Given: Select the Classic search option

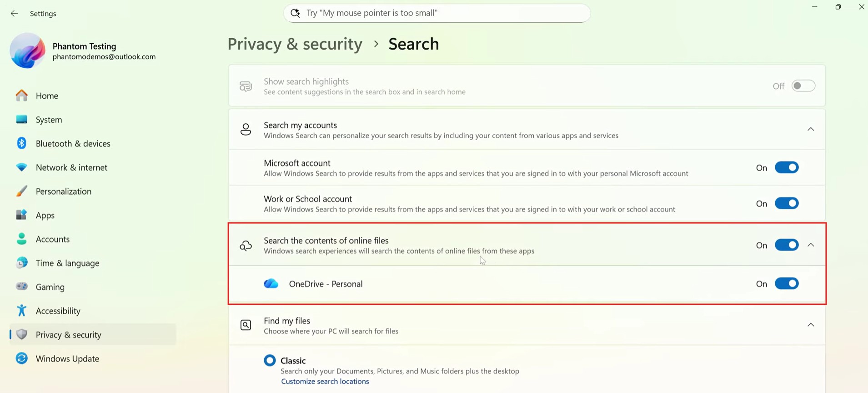Looking at the screenshot, I should click(270, 360).
